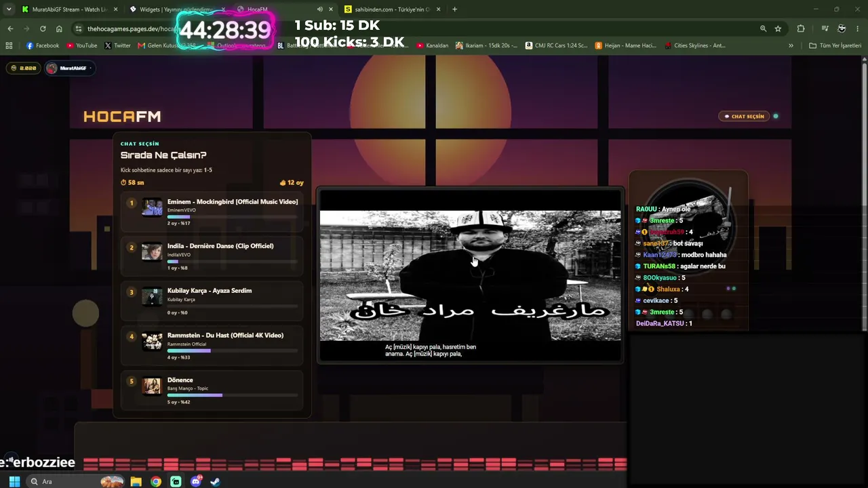Go forward one page

point(26,28)
